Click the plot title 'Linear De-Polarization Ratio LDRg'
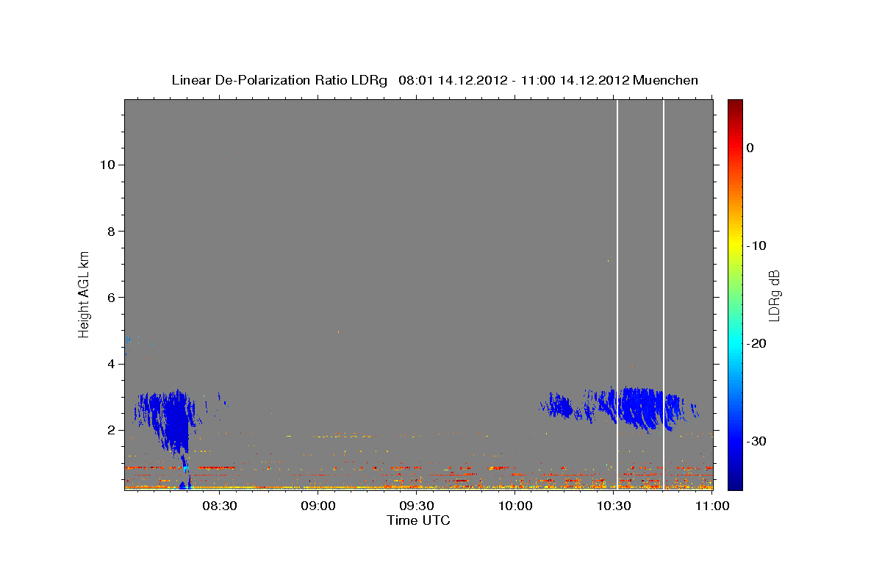 click(x=279, y=80)
